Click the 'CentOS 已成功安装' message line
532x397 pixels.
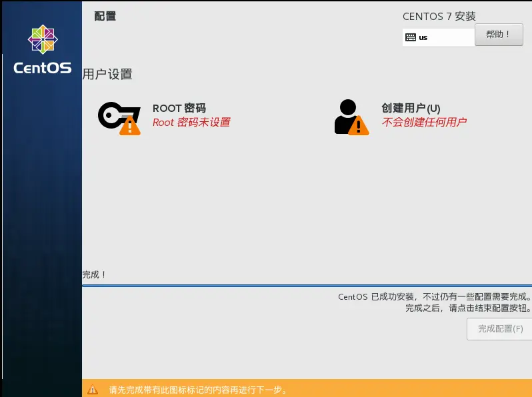435,296
